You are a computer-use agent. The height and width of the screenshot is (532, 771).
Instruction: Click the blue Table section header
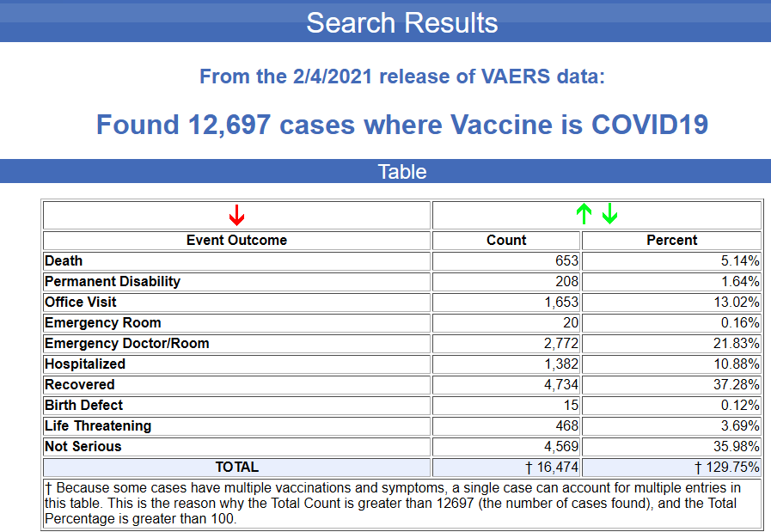[x=401, y=172]
